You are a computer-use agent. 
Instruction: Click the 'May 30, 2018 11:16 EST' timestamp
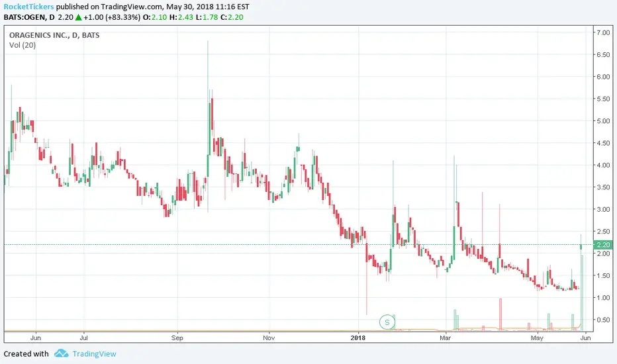[207, 7]
